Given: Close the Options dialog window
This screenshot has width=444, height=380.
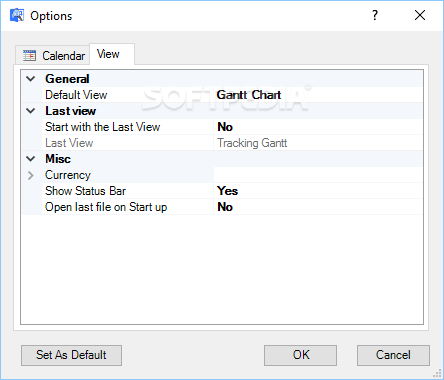Looking at the screenshot, I should click(x=420, y=15).
